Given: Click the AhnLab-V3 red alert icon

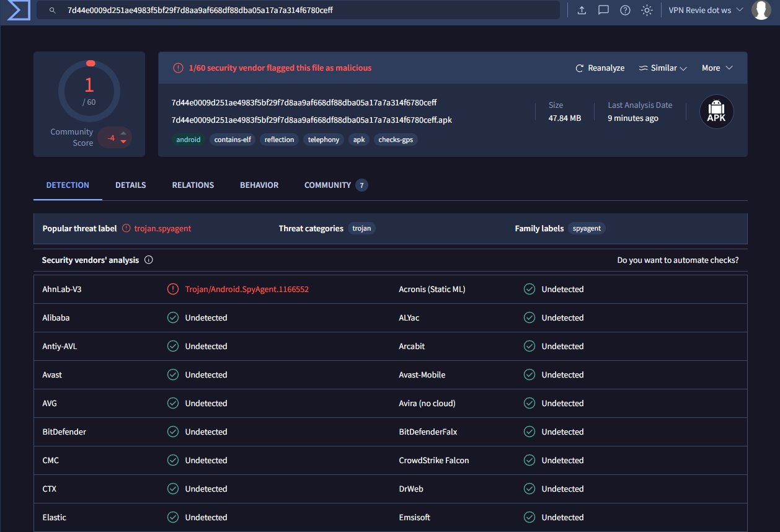Looking at the screenshot, I should 173,289.
